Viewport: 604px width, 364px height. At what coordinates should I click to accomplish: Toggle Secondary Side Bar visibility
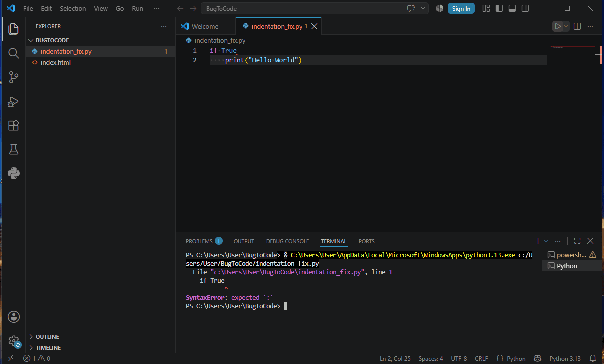525,8
